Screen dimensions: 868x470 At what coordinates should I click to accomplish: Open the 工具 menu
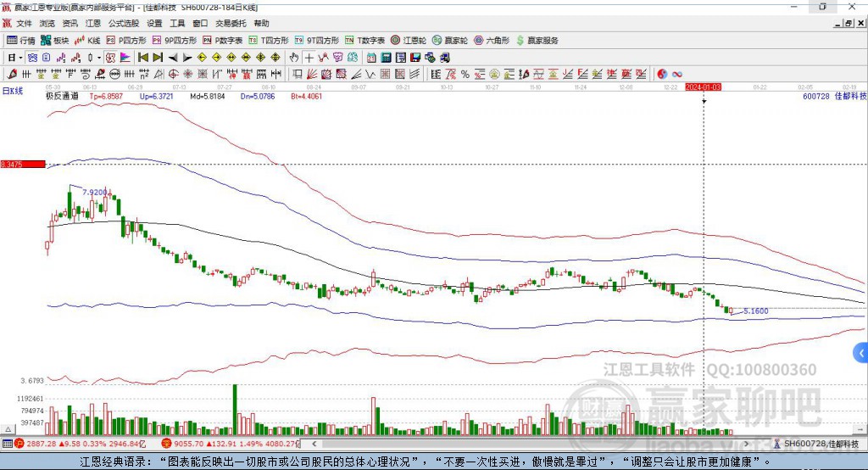pos(177,24)
